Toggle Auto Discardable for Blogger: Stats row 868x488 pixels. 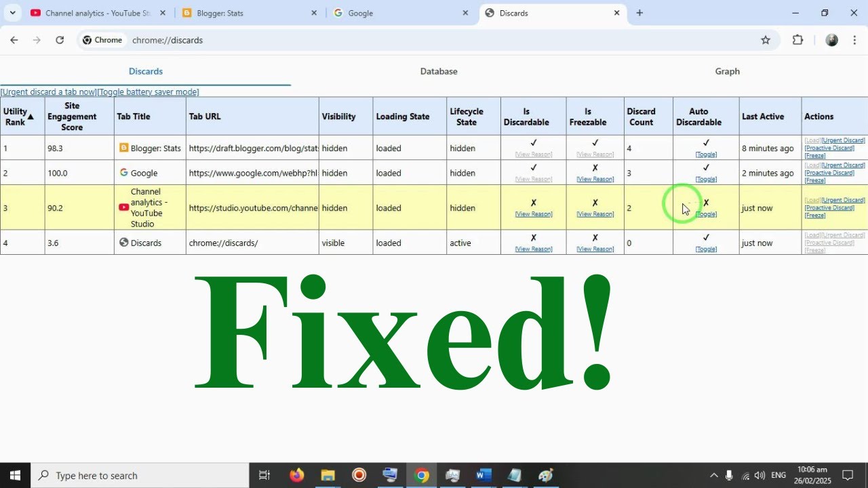pyautogui.click(x=706, y=155)
